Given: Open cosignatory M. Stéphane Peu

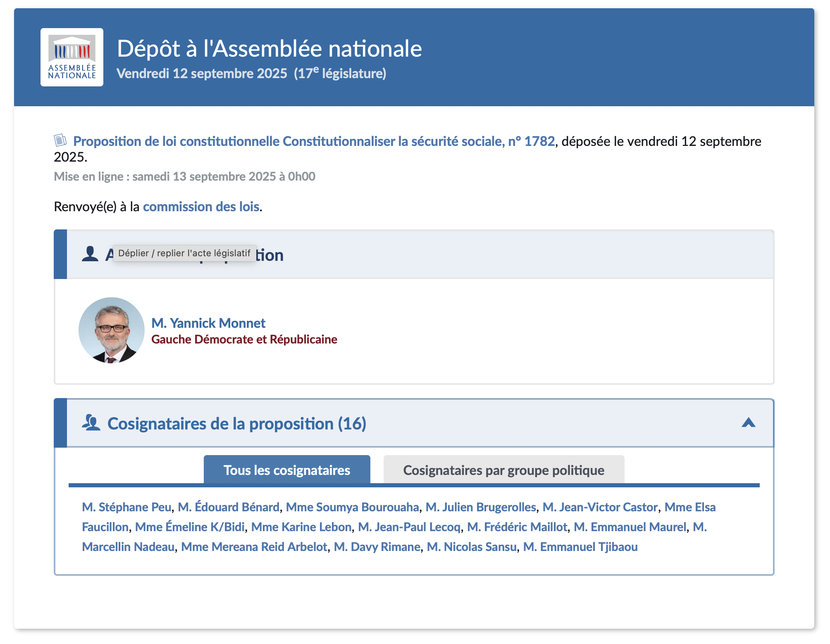Looking at the screenshot, I should pos(126,507).
